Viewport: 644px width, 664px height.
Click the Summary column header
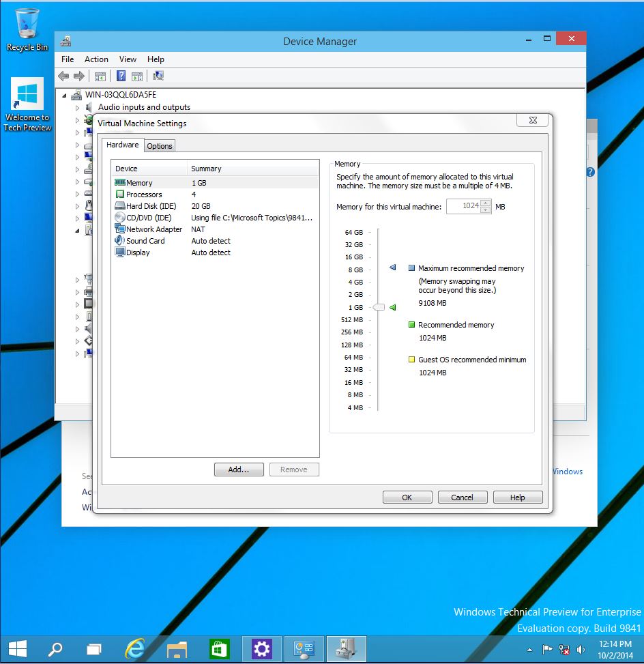(x=253, y=169)
